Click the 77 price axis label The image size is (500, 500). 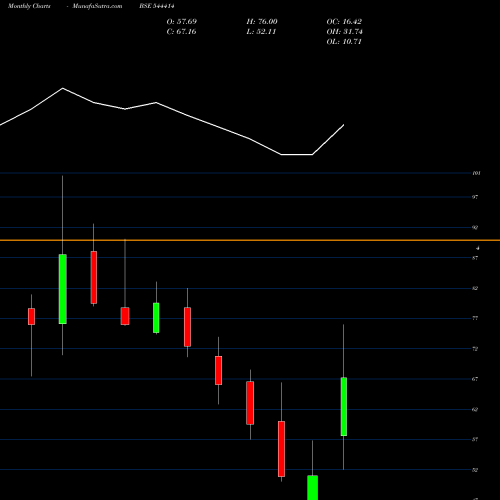coord(475,318)
